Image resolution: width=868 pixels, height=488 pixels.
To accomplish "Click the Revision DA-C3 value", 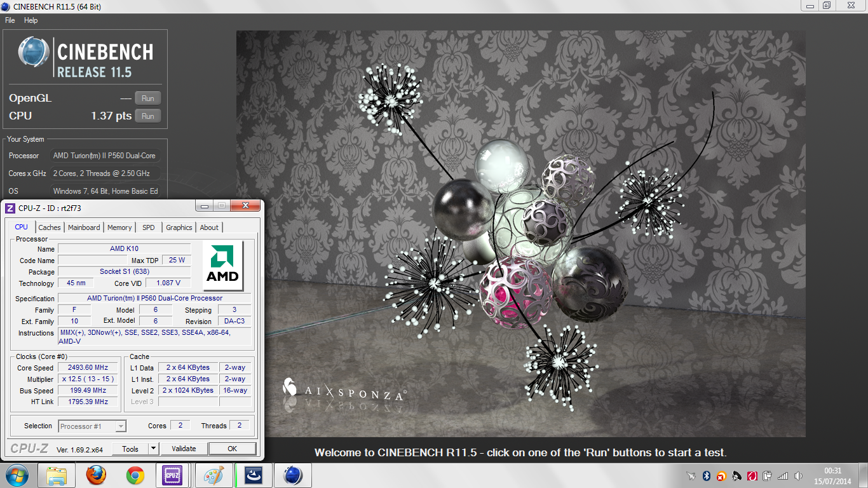I will 234,321.
